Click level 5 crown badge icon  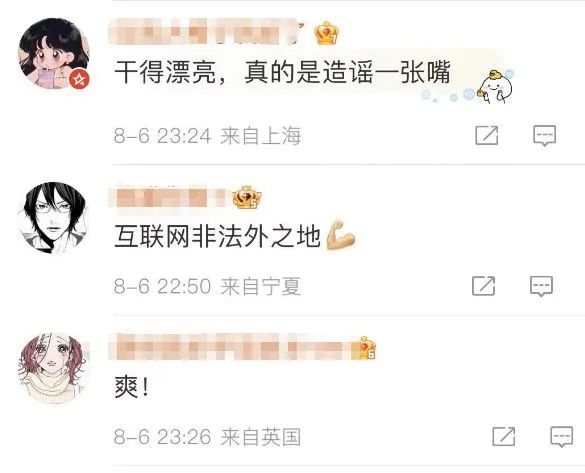click(x=247, y=197)
